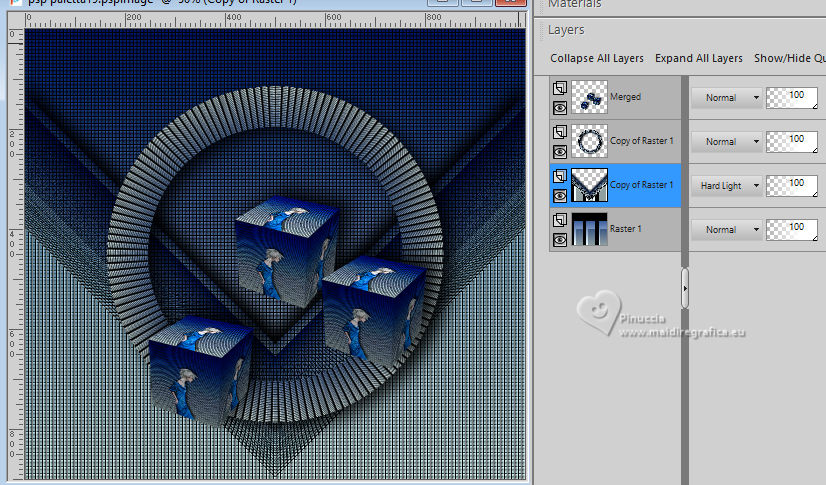Click the Show/Hide button in the Layers palette
Viewport: 826px width, 485px height.
click(790, 58)
